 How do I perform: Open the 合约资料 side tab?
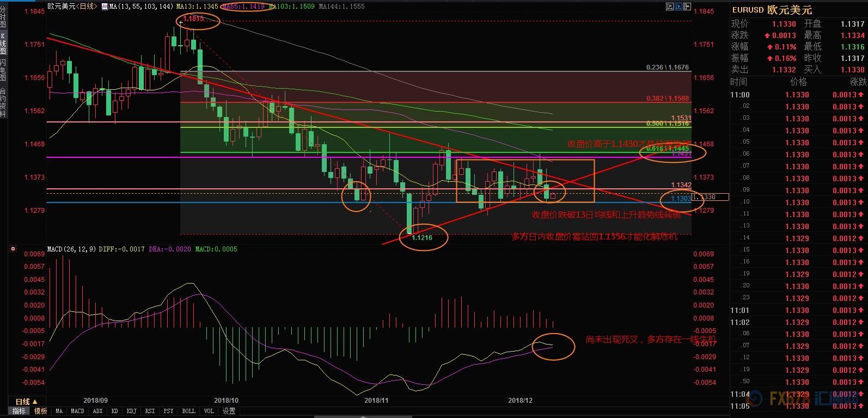[x=3, y=102]
